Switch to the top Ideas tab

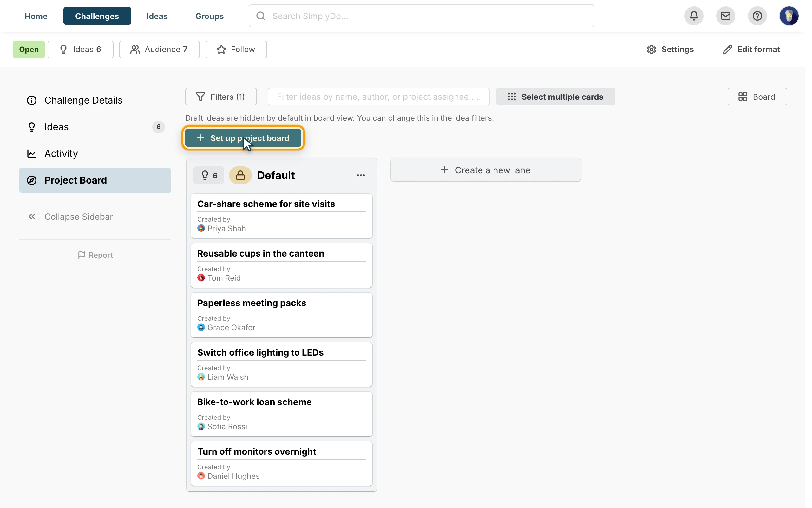[x=157, y=16]
